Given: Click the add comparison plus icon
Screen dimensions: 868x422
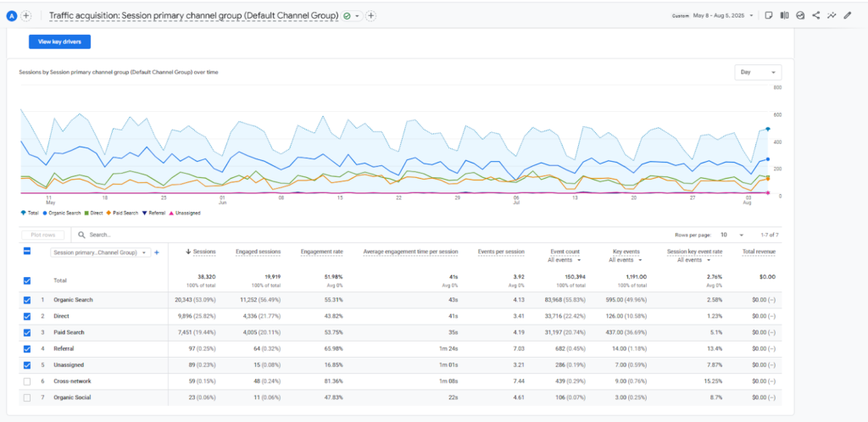Looking at the screenshot, I should pyautogui.click(x=26, y=15).
